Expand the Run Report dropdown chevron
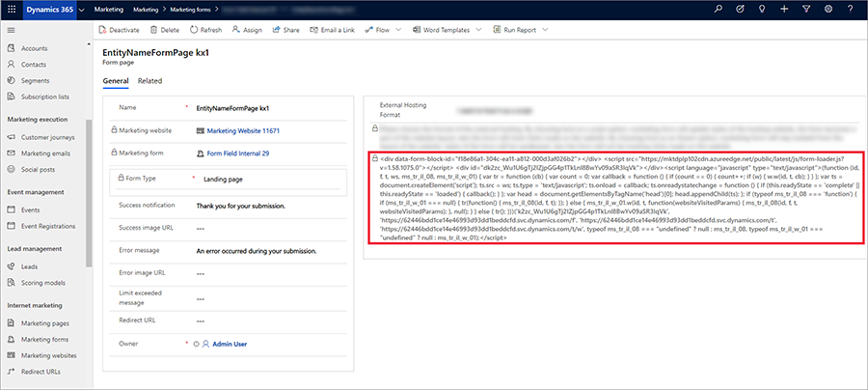Image resolution: width=868 pixels, height=390 pixels. tap(545, 30)
